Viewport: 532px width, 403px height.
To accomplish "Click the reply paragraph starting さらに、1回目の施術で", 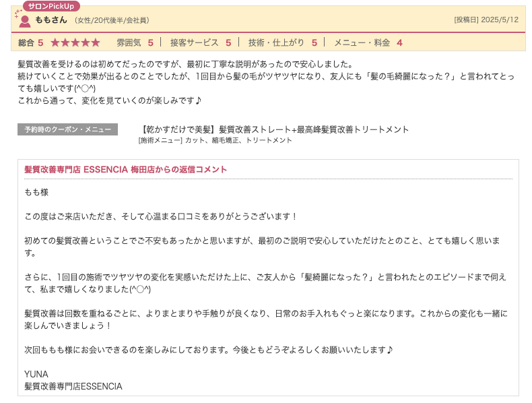I will (x=265, y=283).
